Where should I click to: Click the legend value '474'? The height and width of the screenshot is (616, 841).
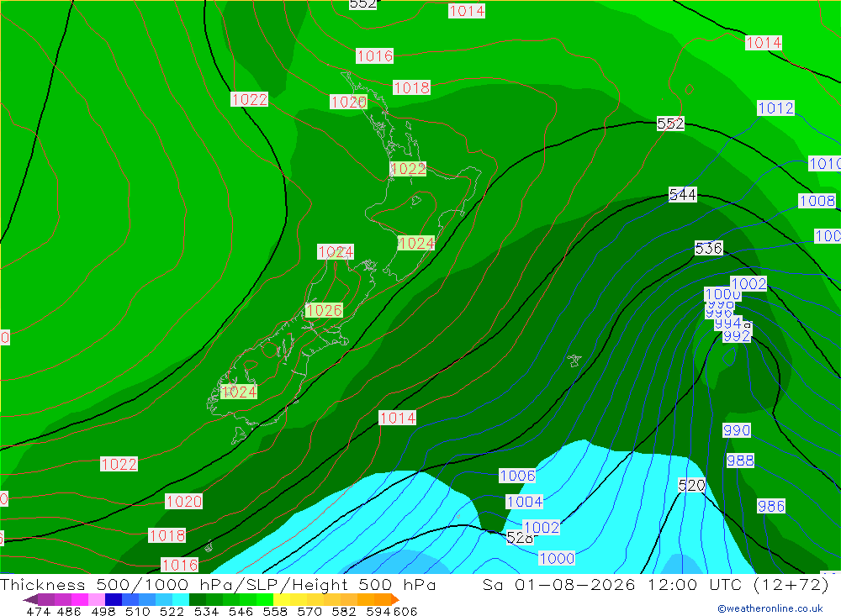point(38,612)
